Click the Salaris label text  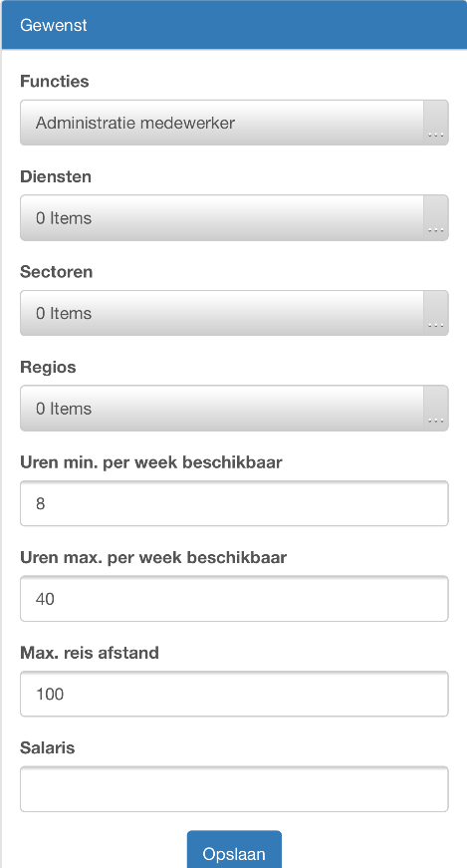click(x=48, y=747)
